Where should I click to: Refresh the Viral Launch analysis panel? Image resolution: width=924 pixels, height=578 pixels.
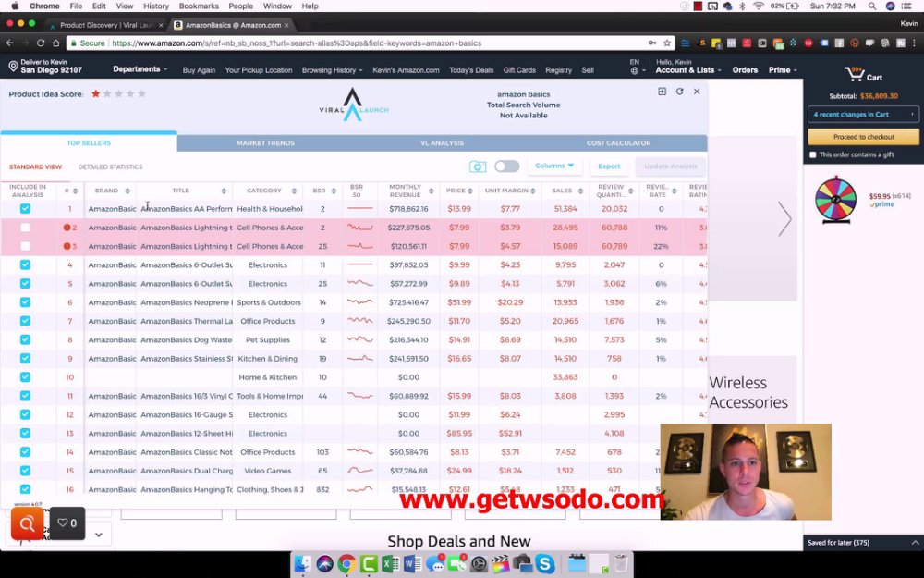[x=679, y=92]
